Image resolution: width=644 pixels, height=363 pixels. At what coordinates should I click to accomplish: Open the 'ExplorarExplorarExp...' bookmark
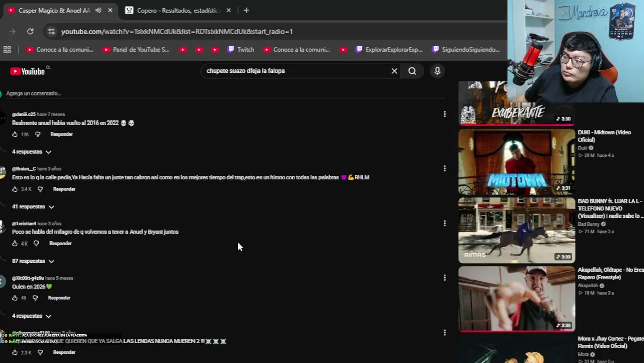pyautogui.click(x=389, y=50)
